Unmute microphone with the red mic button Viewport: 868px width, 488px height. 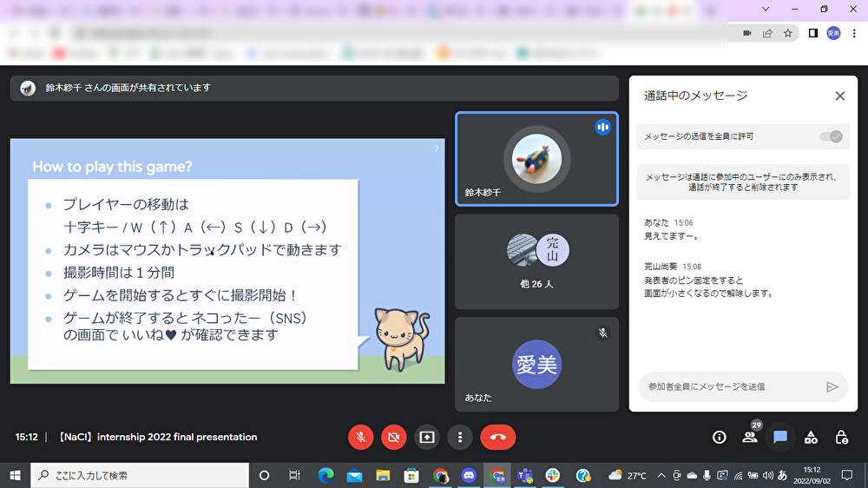click(361, 437)
